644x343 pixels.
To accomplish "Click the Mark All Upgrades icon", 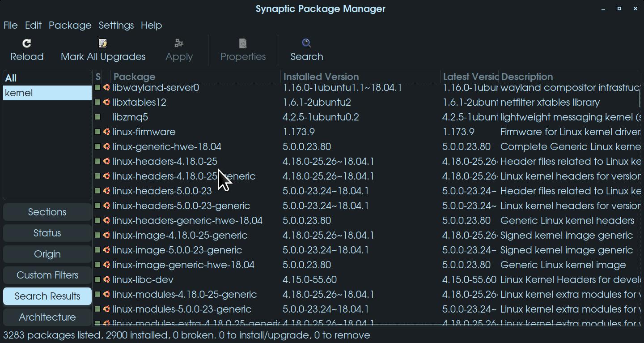I will click(103, 43).
